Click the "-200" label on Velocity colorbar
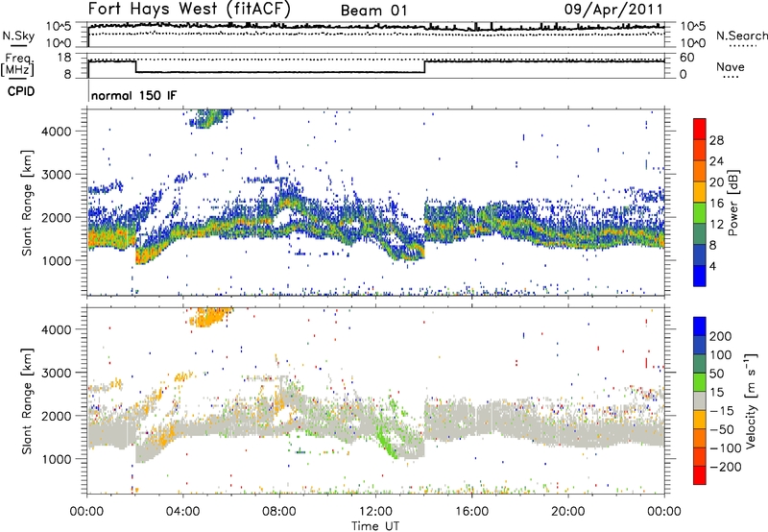The image size is (768, 532). tap(725, 467)
